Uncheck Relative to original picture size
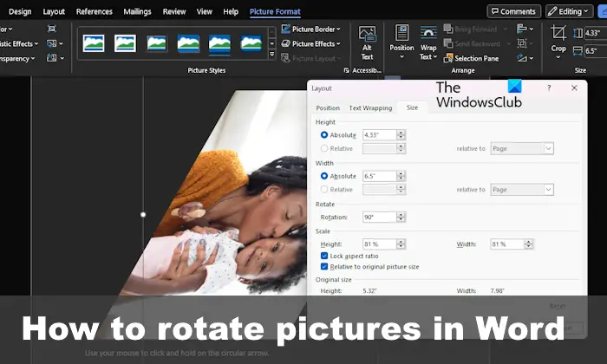607x364 pixels. (x=324, y=267)
